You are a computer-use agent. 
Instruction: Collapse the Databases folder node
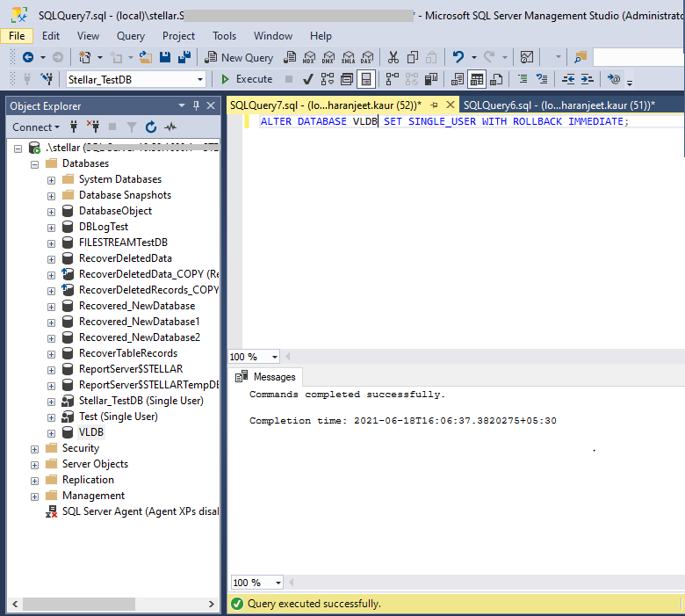[34, 164]
